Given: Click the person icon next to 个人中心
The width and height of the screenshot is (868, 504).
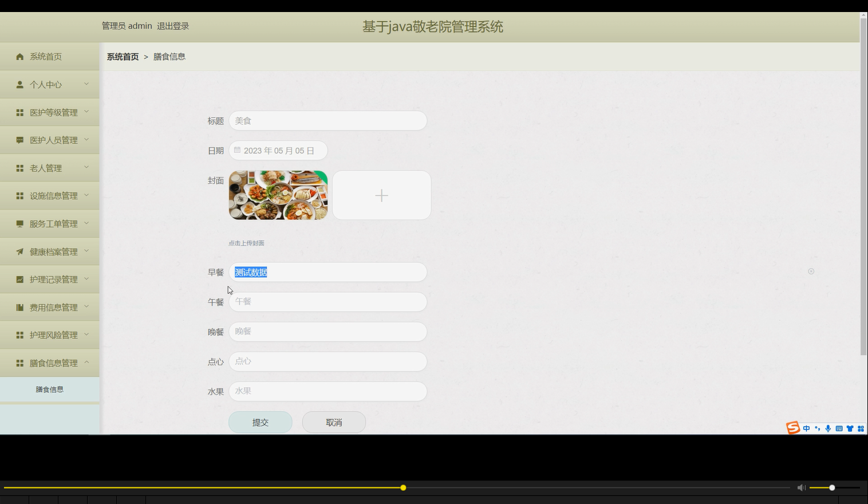Looking at the screenshot, I should pos(19,84).
